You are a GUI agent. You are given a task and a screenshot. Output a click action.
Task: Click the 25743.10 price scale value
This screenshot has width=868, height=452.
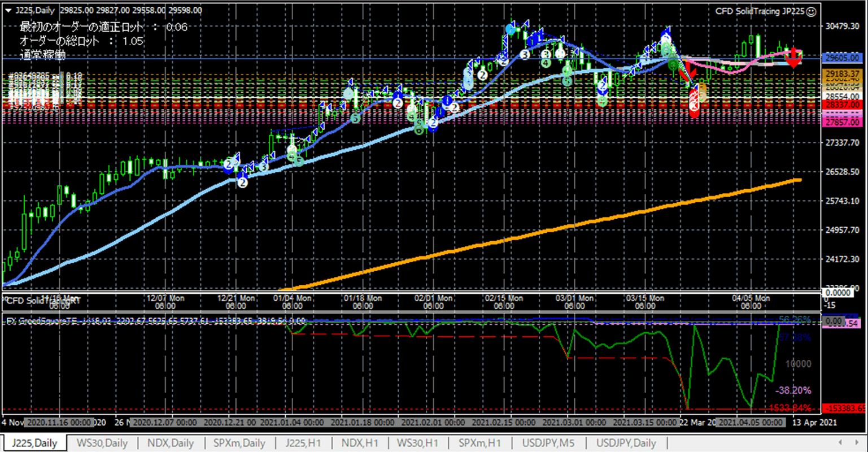(x=843, y=201)
